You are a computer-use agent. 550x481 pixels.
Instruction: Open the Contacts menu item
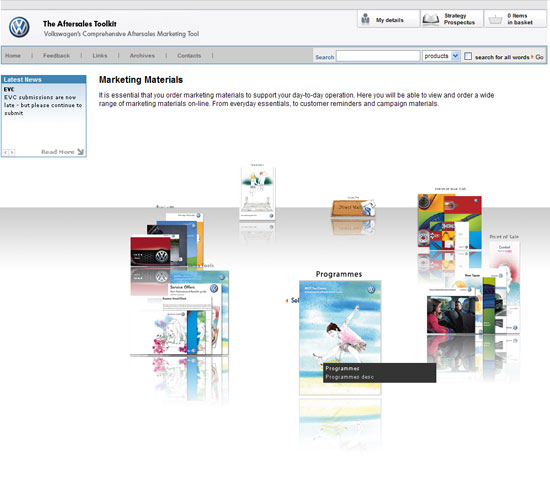(189, 55)
